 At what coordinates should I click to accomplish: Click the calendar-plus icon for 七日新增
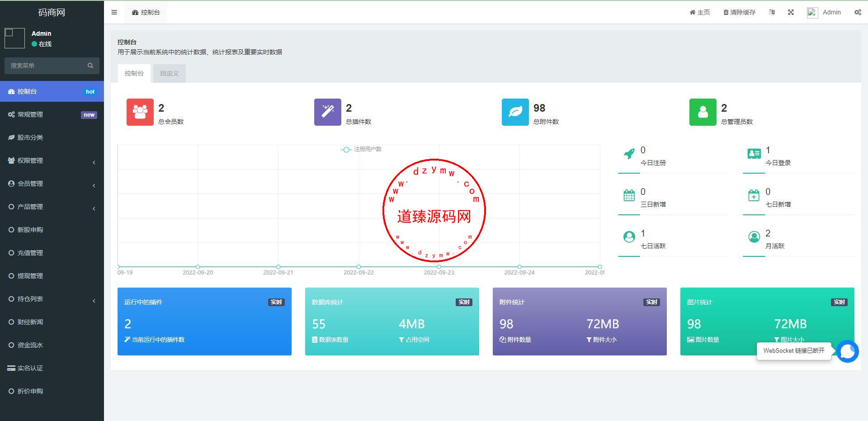point(754,195)
